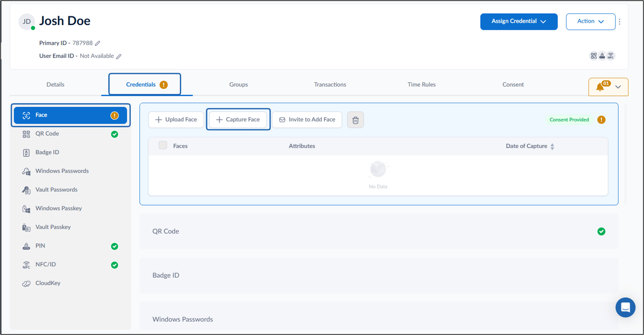Select Windows Passwords in the sidebar
Image resolution: width=644 pixels, height=335 pixels.
coord(70,171)
